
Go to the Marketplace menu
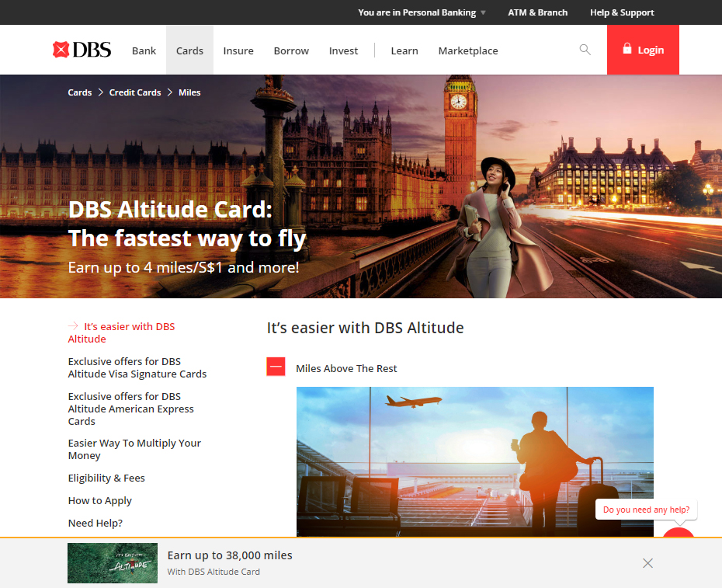[468, 50]
